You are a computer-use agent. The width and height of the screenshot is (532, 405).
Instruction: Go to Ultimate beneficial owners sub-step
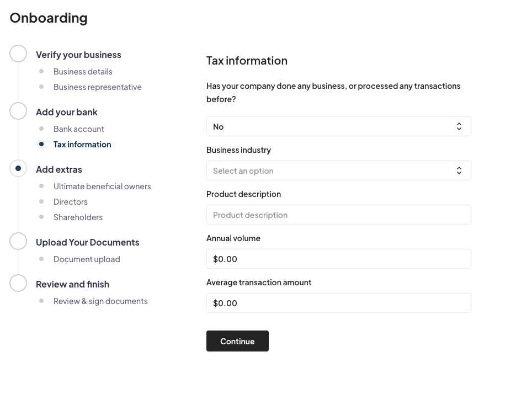102,186
